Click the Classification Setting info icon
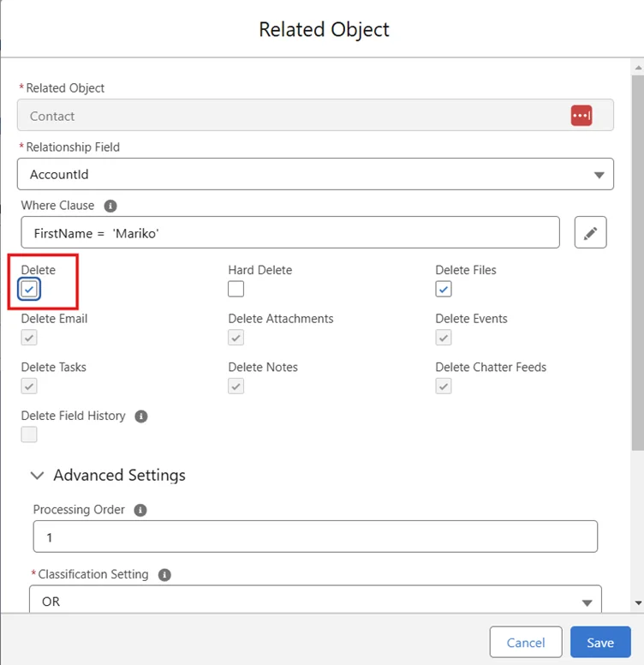The height and width of the screenshot is (665, 644). 164,575
